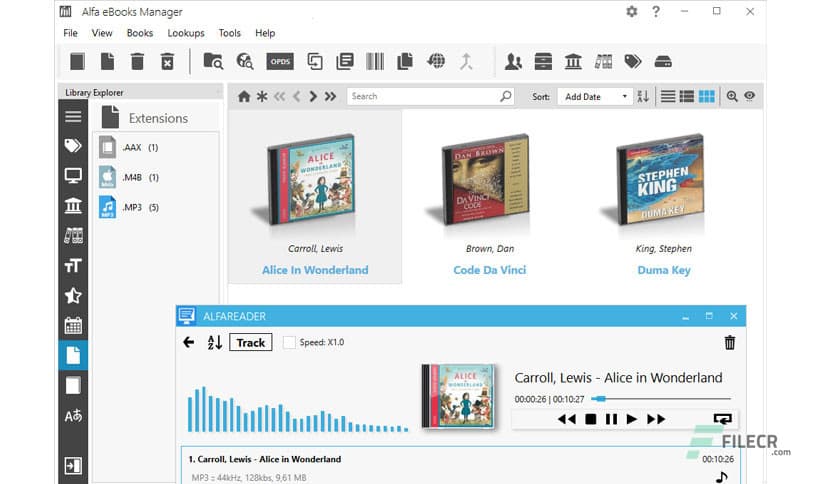Open the OPDS catalog button
836x484 pixels.
[x=280, y=61]
